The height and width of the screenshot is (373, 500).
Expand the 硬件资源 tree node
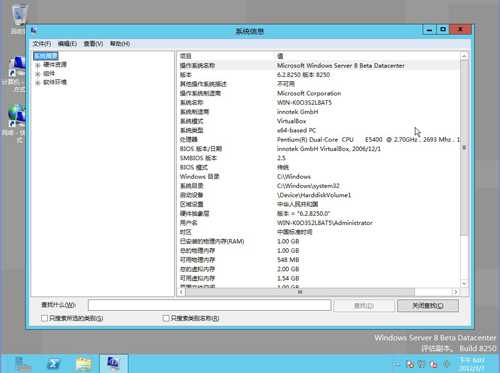[x=38, y=65]
